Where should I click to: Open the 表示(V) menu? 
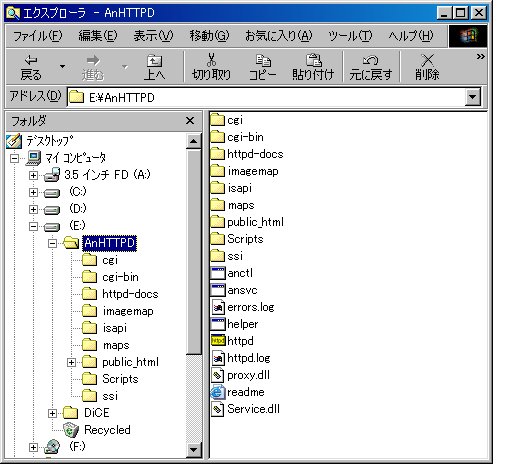tap(153, 36)
